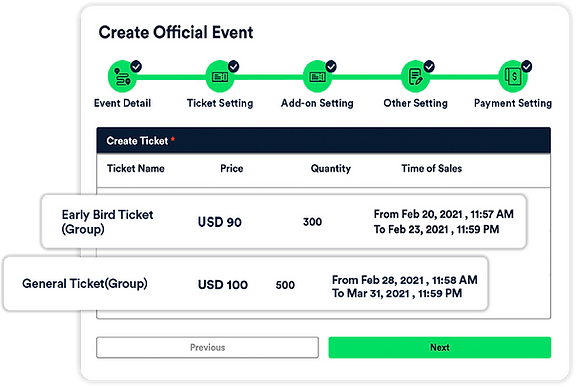
Task: Click the Next button
Action: (440, 347)
